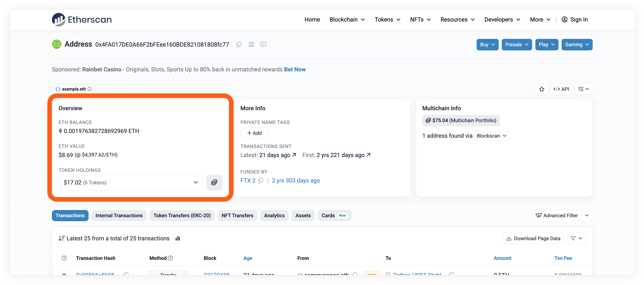Go to Home in navigation
644x285 pixels.
pyautogui.click(x=312, y=20)
